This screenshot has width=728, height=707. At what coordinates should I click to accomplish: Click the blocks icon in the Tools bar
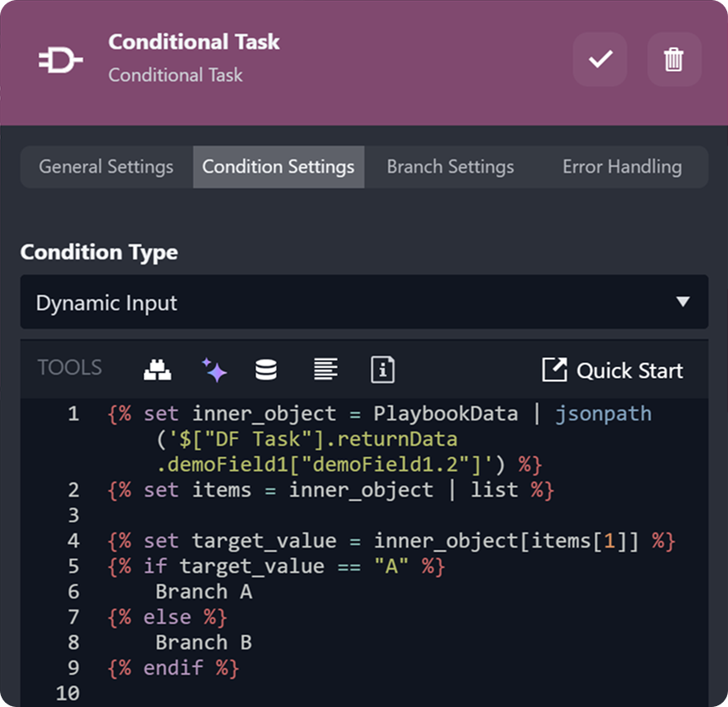coord(156,370)
